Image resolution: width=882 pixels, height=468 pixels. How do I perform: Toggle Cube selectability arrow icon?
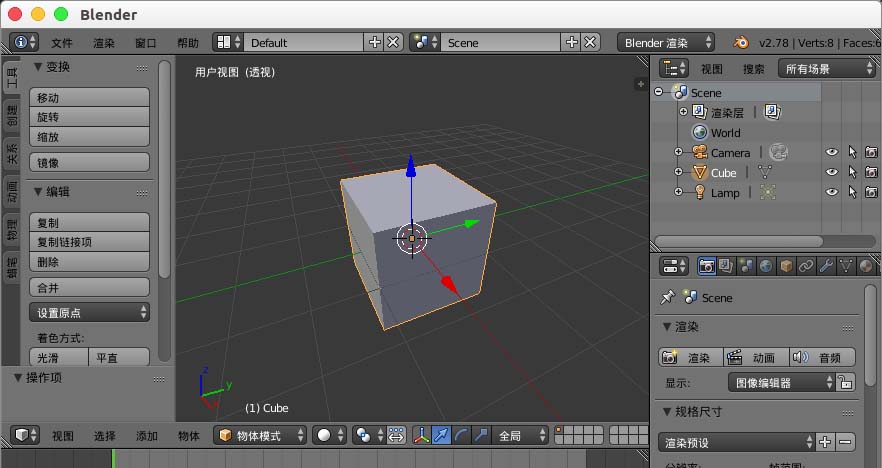pos(852,172)
